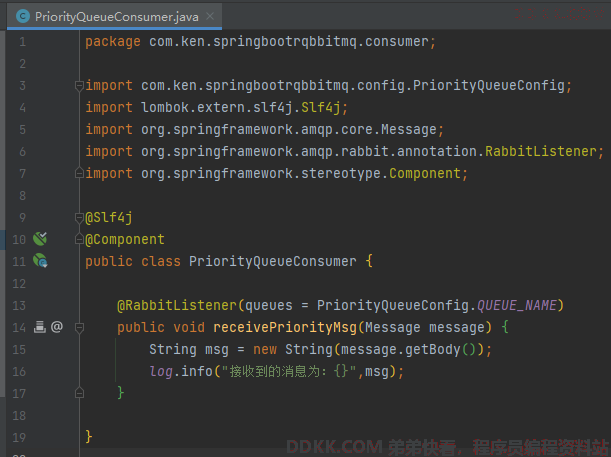Click getBody on line 15

[433, 349]
